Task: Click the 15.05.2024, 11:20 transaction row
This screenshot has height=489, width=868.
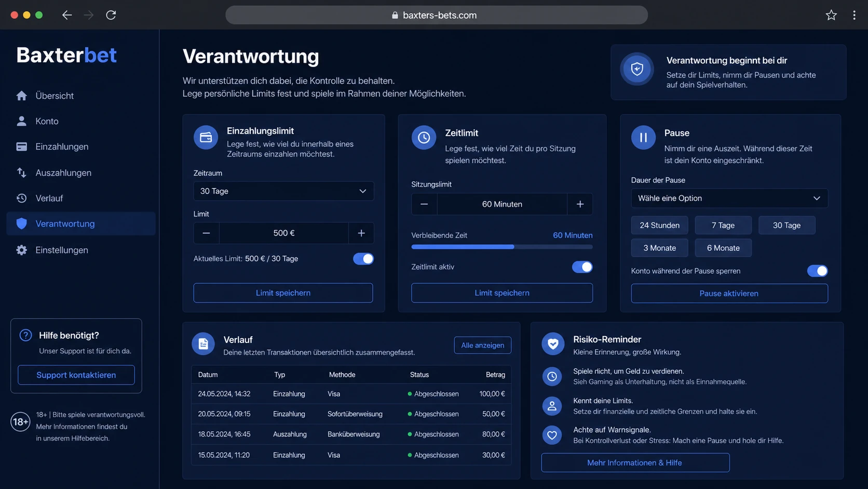Action: coord(351,455)
